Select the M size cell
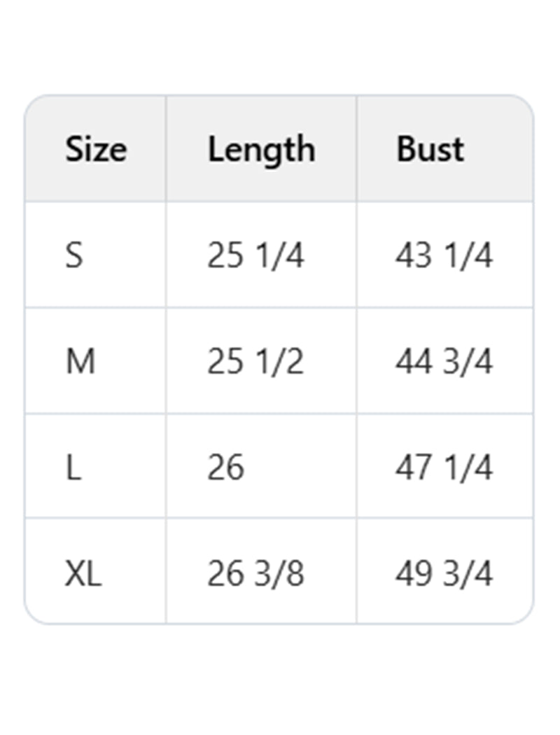The width and height of the screenshot is (560, 735). (x=80, y=362)
